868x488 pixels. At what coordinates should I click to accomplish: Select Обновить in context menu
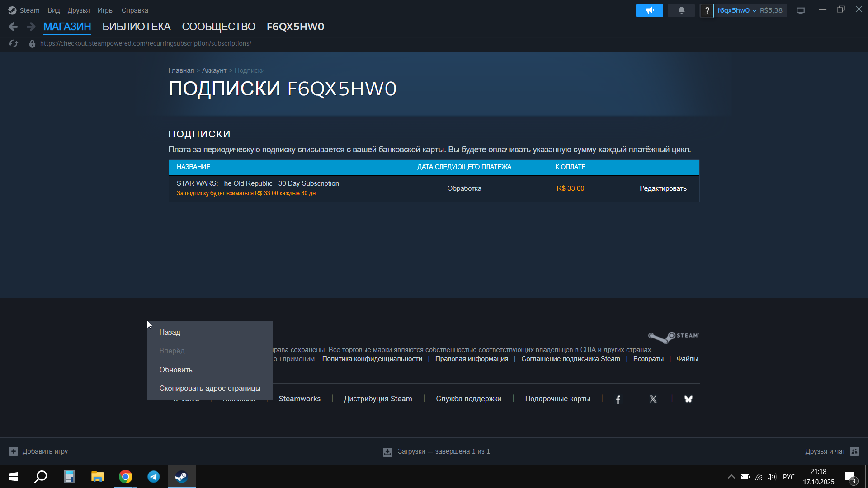[176, 370]
